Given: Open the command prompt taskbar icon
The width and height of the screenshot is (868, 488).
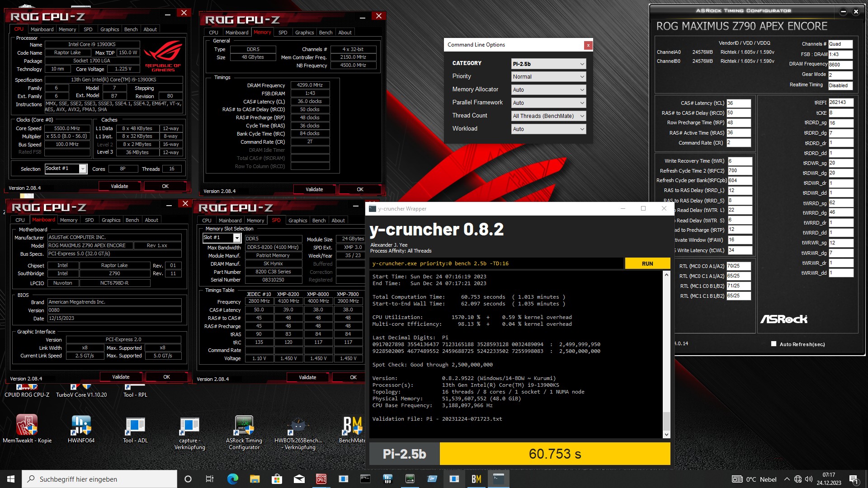Looking at the screenshot, I should click(x=365, y=479).
